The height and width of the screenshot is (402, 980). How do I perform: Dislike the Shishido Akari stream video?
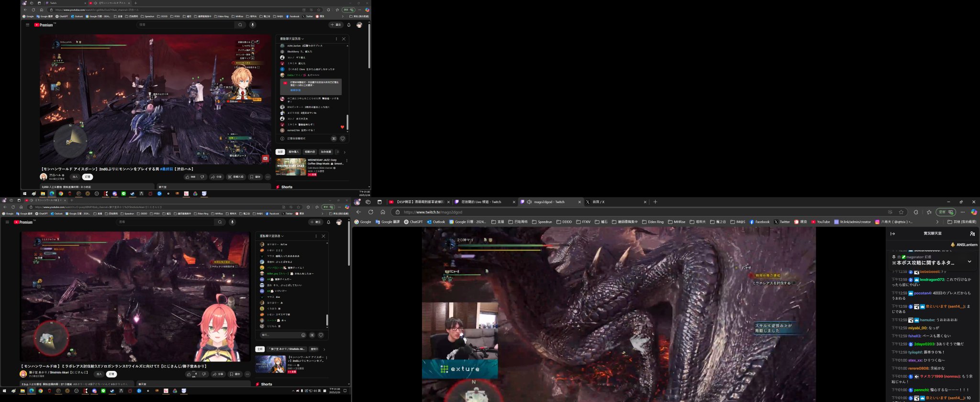click(204, 374)
